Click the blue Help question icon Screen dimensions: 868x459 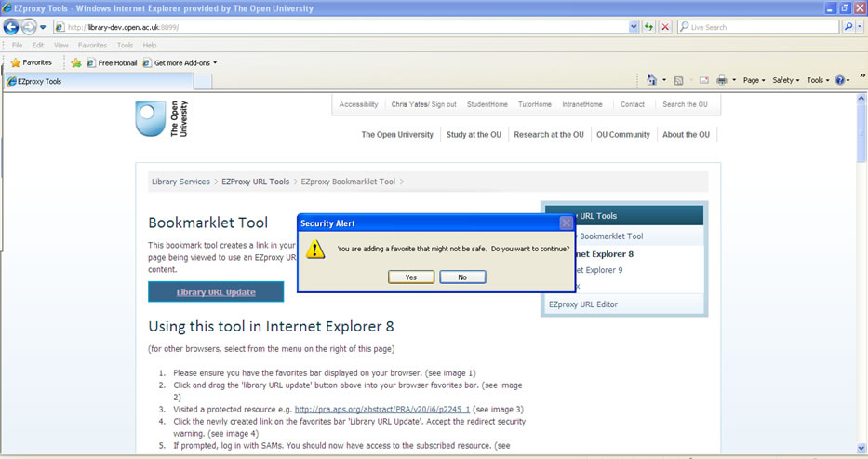(842, 80)
